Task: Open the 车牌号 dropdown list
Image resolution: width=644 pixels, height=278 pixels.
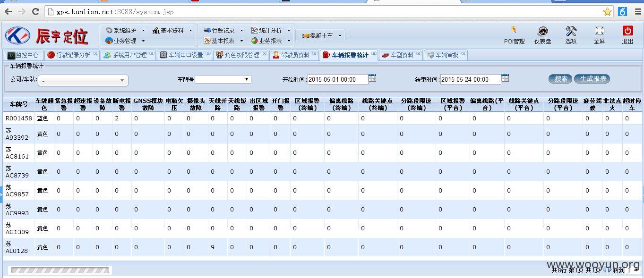Action: click(x=223, y=79)
